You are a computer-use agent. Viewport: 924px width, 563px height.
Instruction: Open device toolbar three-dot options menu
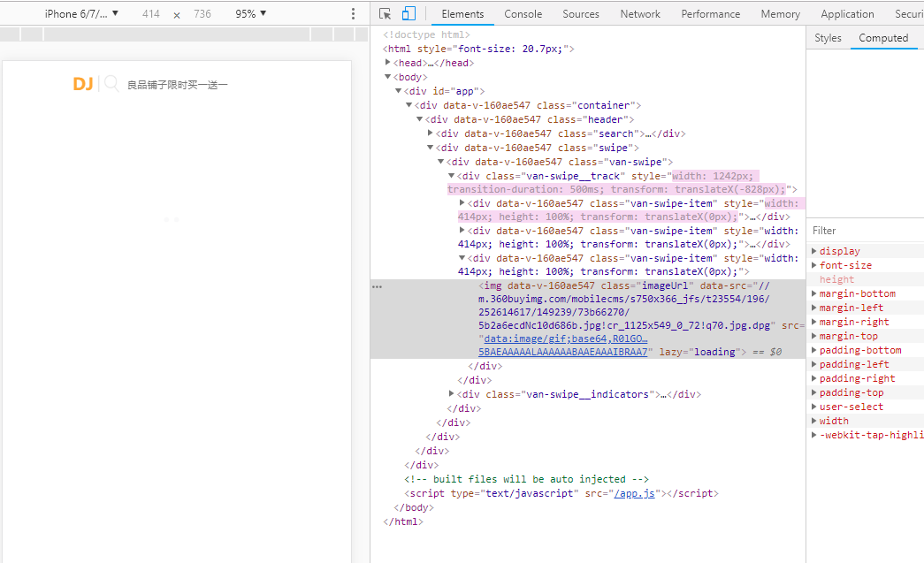coord(353,13)
